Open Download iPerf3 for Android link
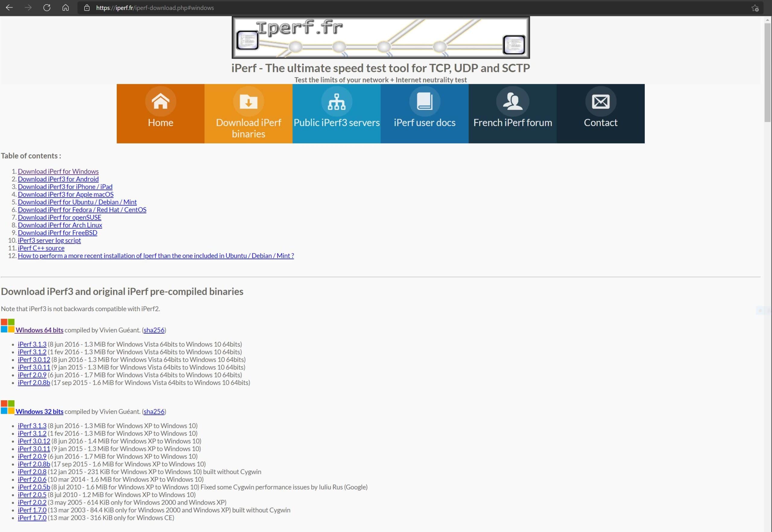772x532 pixels. tap(58, 179)
